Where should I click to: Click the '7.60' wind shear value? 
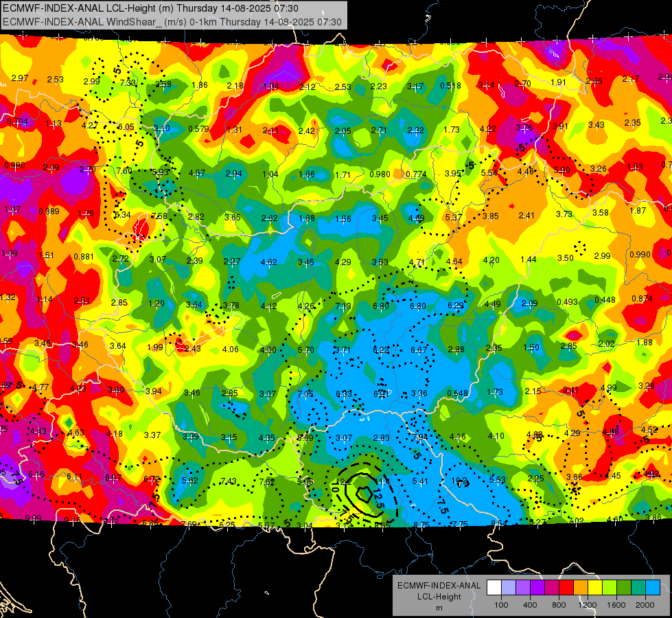124,171
